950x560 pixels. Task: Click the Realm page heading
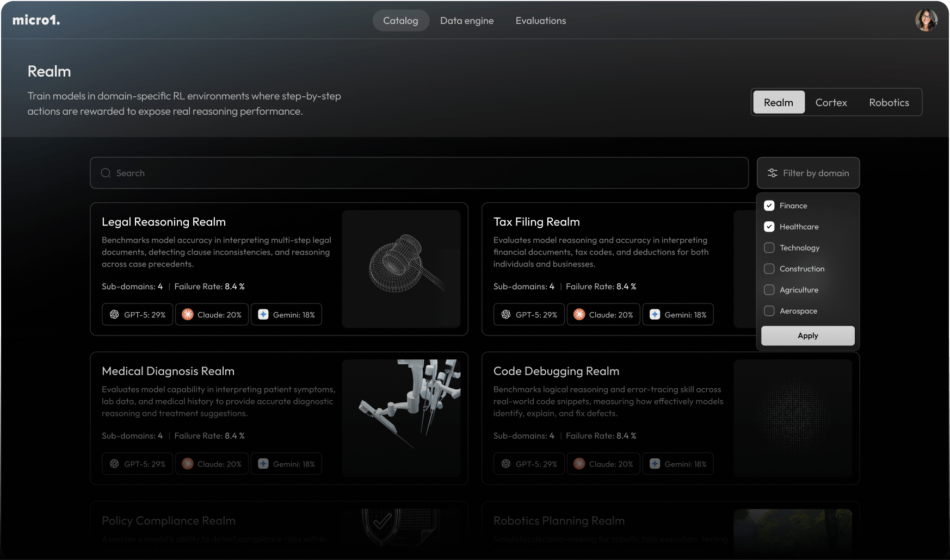click(50, 71)
